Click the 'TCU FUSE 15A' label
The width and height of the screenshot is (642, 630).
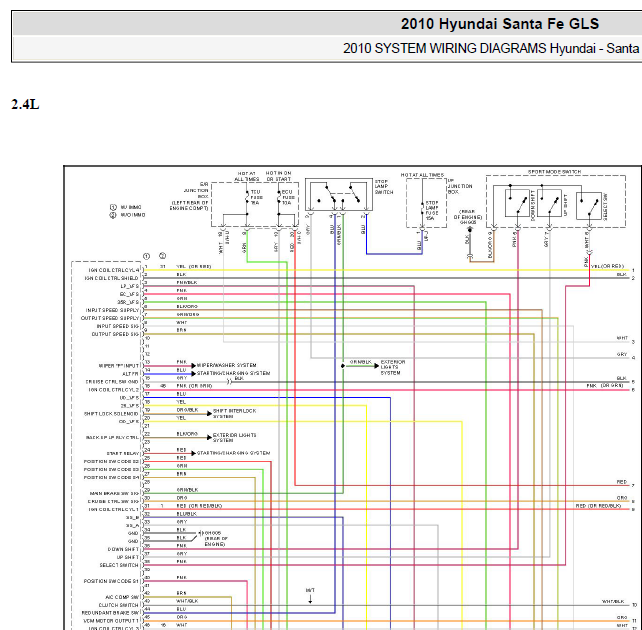coord(256,197)
